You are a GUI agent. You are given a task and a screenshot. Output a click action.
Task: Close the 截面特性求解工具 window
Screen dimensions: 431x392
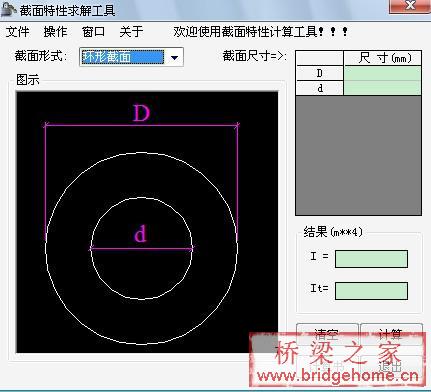coord(410,6)
